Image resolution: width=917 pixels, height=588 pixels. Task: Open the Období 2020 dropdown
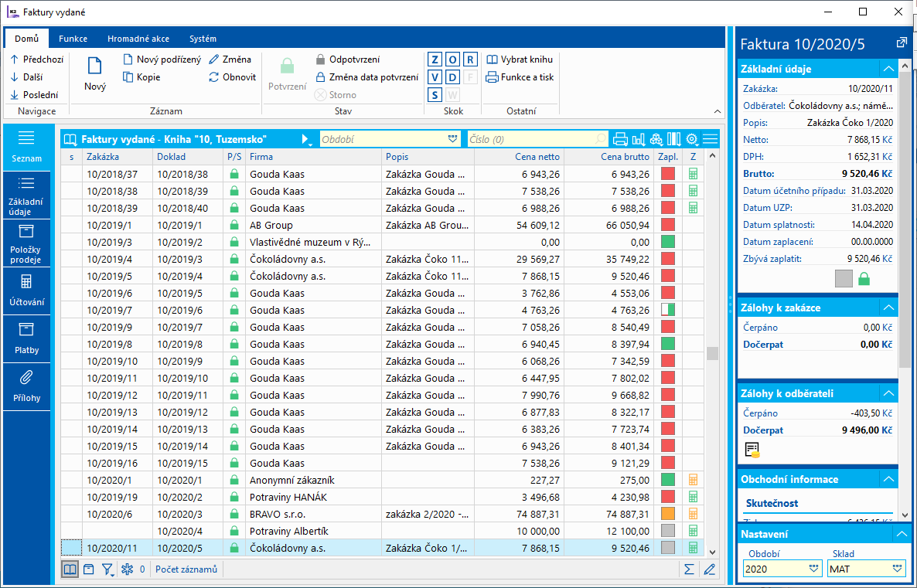click(x=813, y=569)
